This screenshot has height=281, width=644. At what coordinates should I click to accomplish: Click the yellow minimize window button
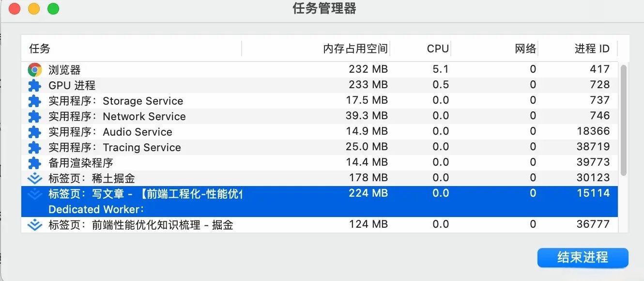pyautogui.click(x=34, y=9)
